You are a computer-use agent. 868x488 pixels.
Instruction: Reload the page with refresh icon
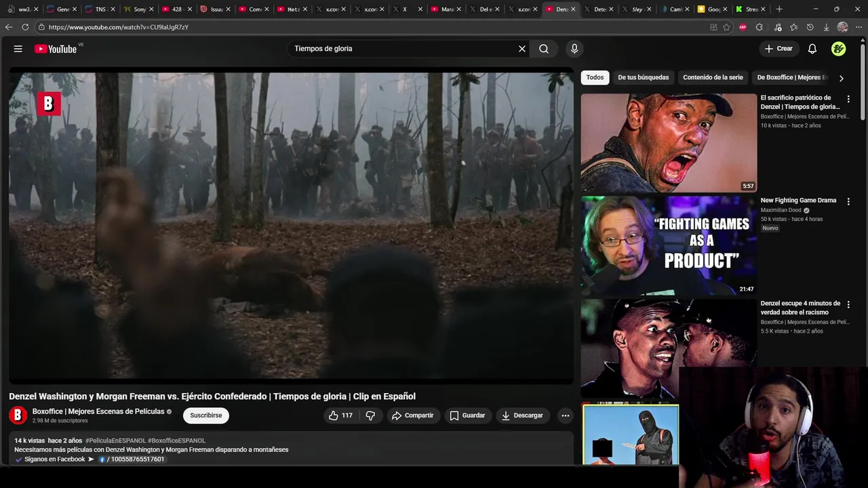(x=25, y=27)
